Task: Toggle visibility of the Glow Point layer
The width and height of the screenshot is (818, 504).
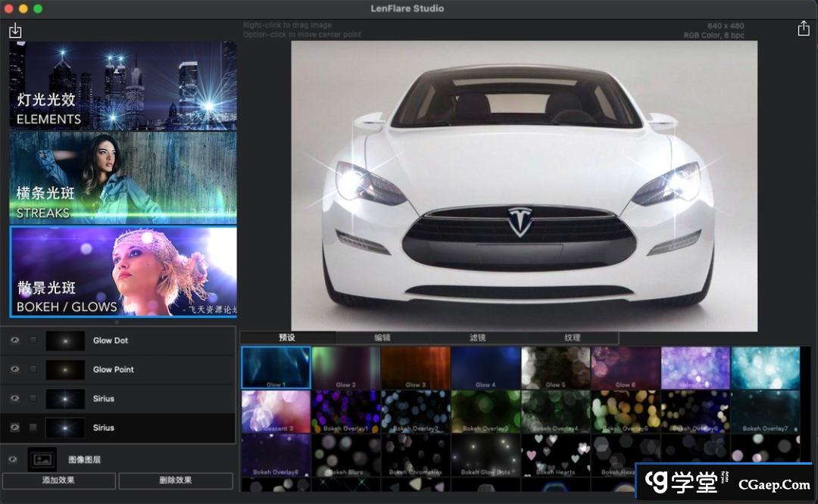Action: 14,369
